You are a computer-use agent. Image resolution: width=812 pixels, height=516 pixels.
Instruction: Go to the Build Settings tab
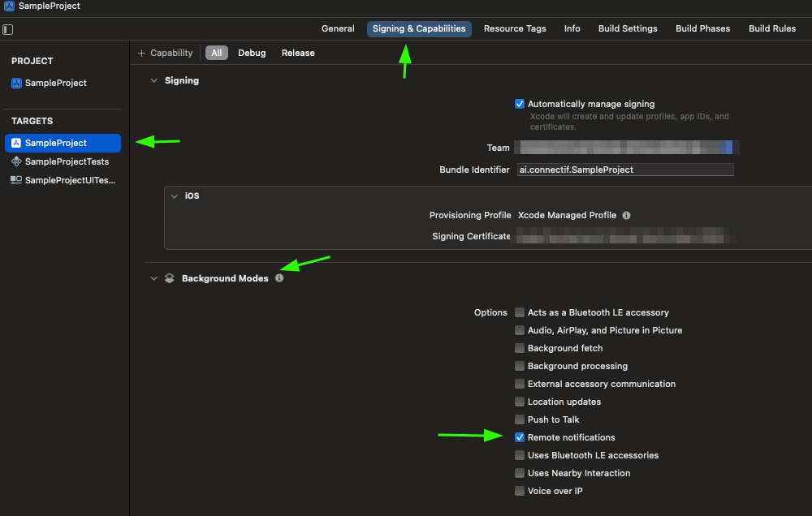pyautogui.click(x=628, y=29)
